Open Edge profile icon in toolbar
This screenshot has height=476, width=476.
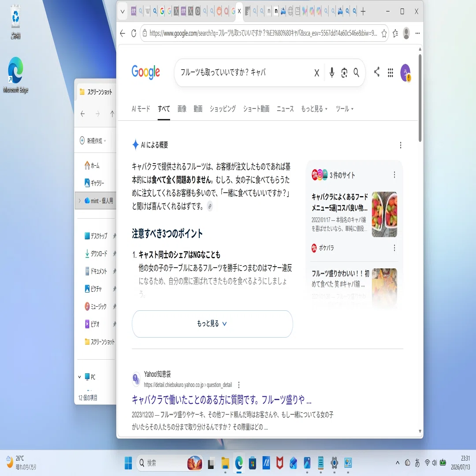[406, 33]
